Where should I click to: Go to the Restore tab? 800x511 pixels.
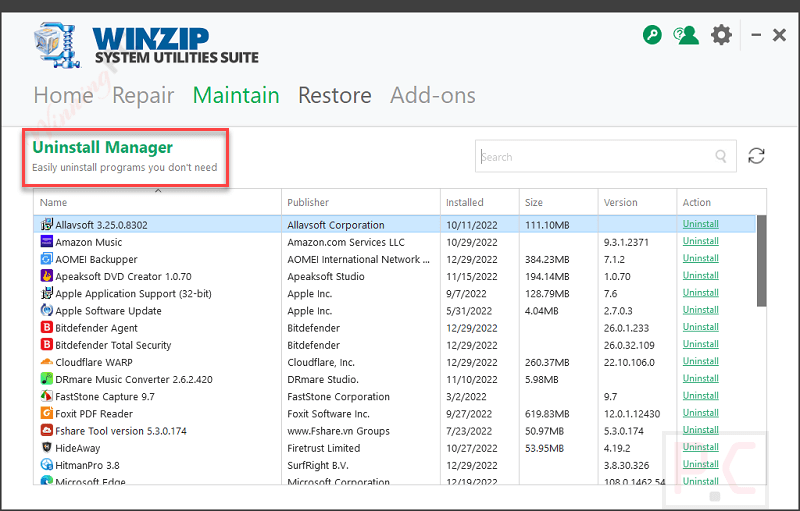pos(334,95)
